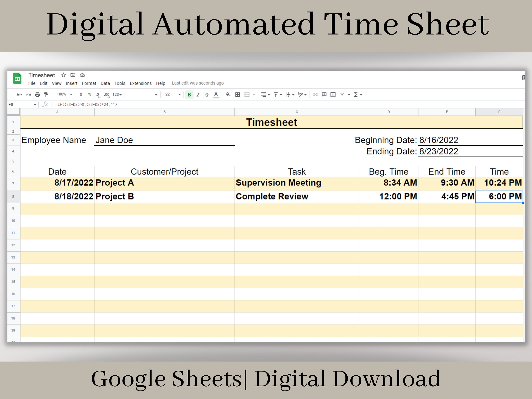Image resolution: width=532 pixels, height=399 pixels.
Task: Create a filter
Action: pos(342,95)
